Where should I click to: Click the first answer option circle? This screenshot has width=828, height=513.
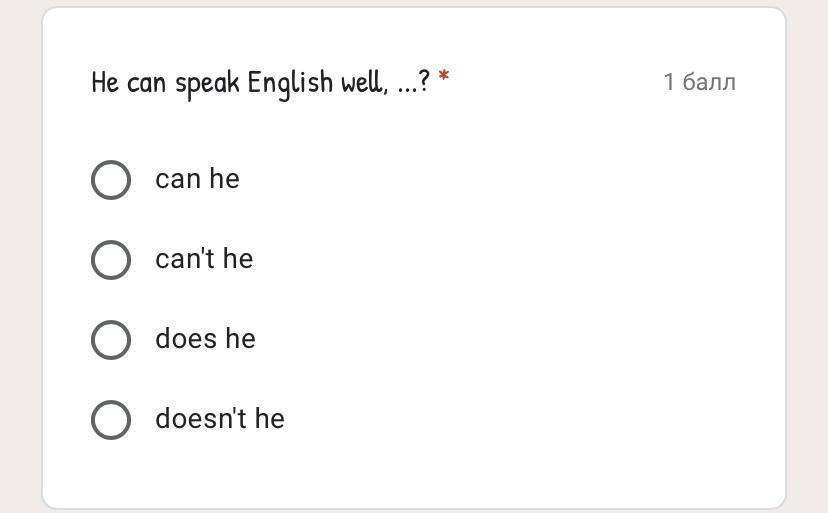111,180
